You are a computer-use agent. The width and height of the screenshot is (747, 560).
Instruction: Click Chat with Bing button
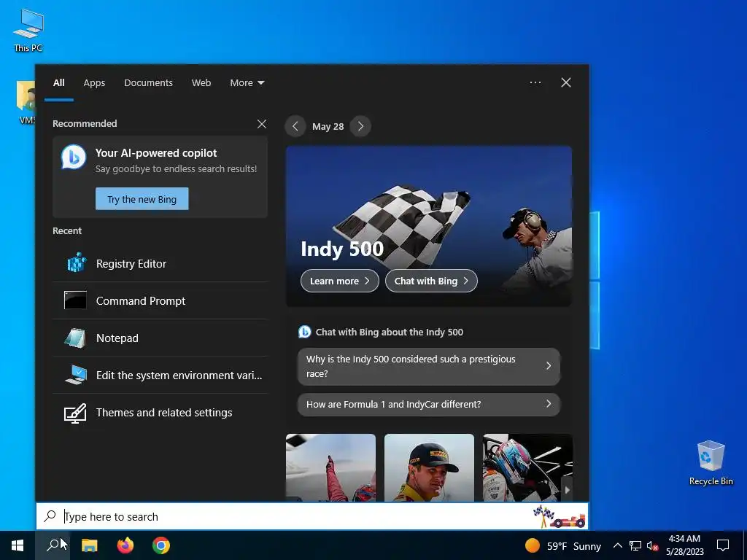[x=431, y=281]
